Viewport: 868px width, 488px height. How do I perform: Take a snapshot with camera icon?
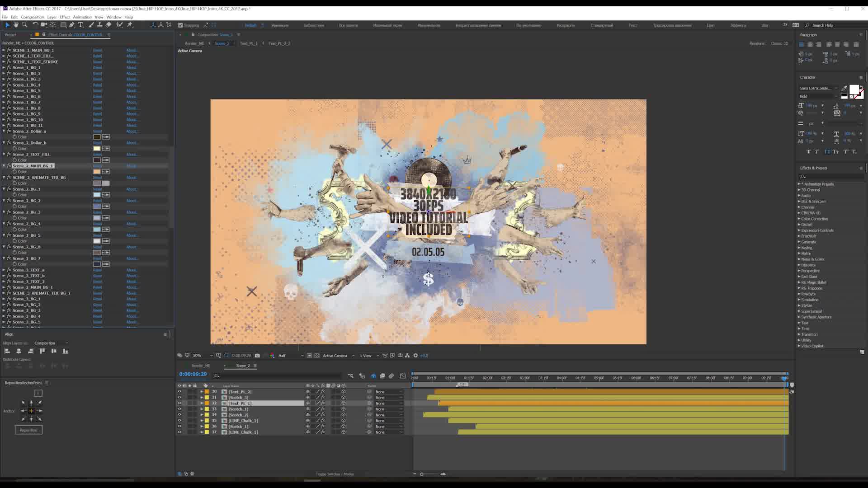tap(258, 356)
